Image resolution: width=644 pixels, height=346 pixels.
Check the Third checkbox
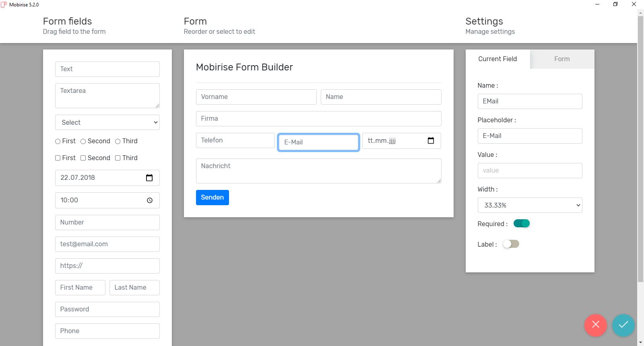[x=118, y=158]
